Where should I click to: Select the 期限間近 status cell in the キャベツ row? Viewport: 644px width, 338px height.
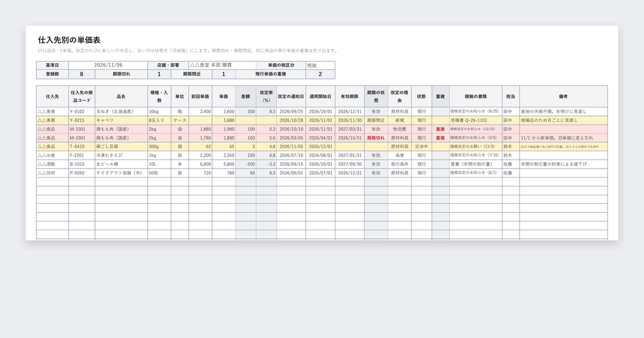[376, 121]
